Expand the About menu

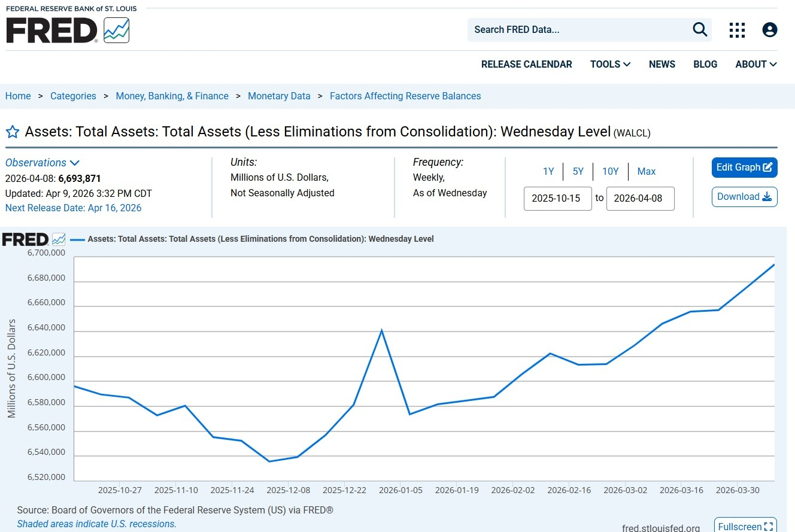click(x=755, y=64)
